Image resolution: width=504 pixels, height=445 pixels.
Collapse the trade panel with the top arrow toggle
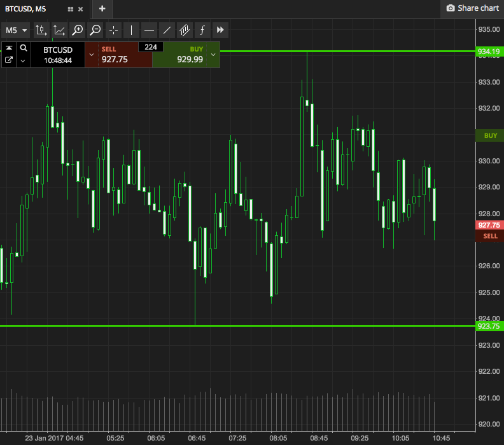[9, 48]
